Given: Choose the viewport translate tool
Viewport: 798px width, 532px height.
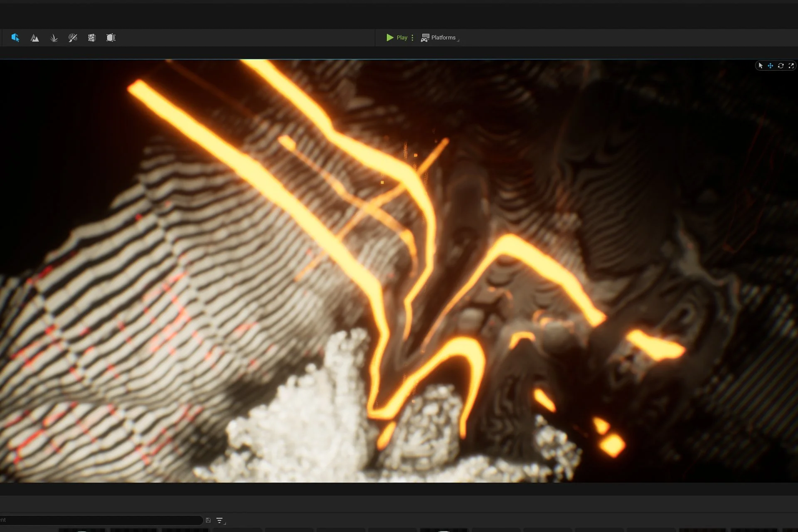Looking at the screenshot, I should tap(770, 66).
